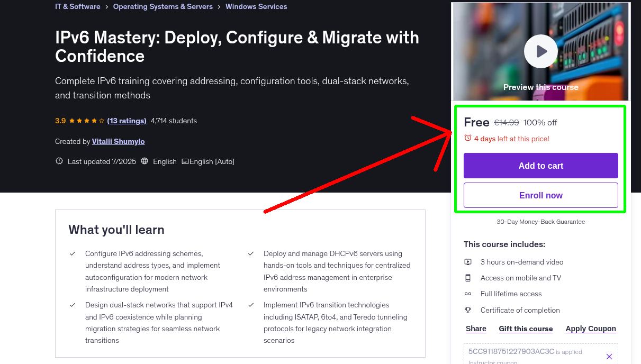Click Enroll now
641x364 pixels.
point(540,195)
